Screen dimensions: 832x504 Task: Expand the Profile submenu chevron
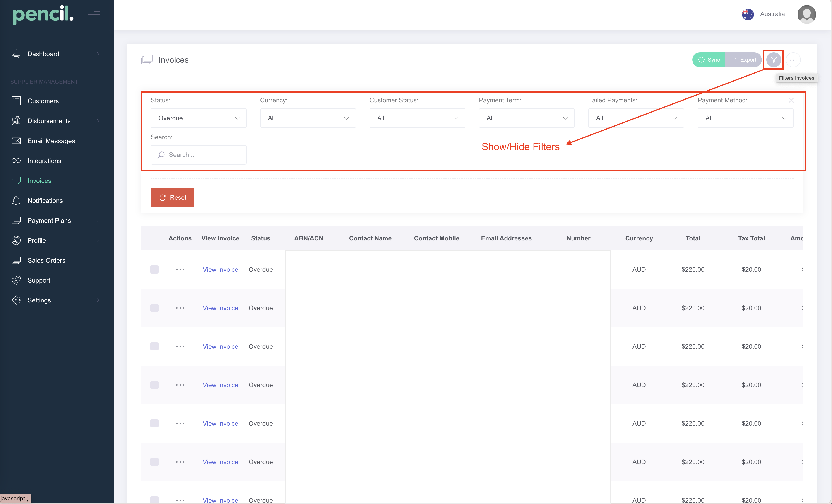pos(98,240)
